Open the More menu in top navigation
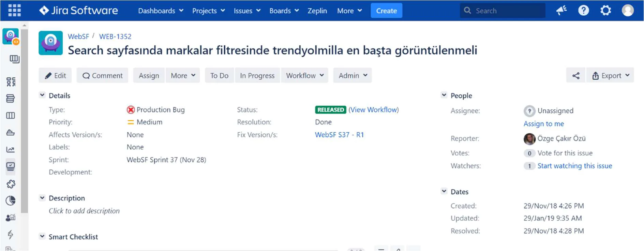Screen dimensions: 644x251 [349, 11]
